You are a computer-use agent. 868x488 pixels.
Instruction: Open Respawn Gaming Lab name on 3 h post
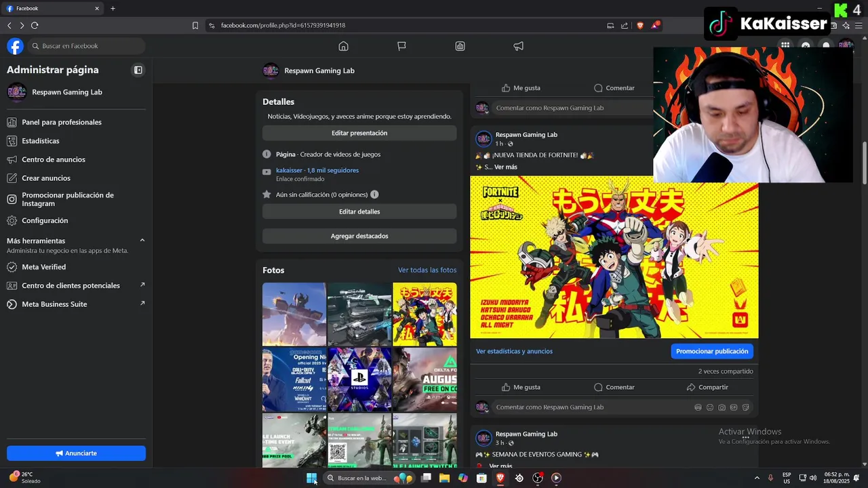pyautogui.click(x=526, y=434)
